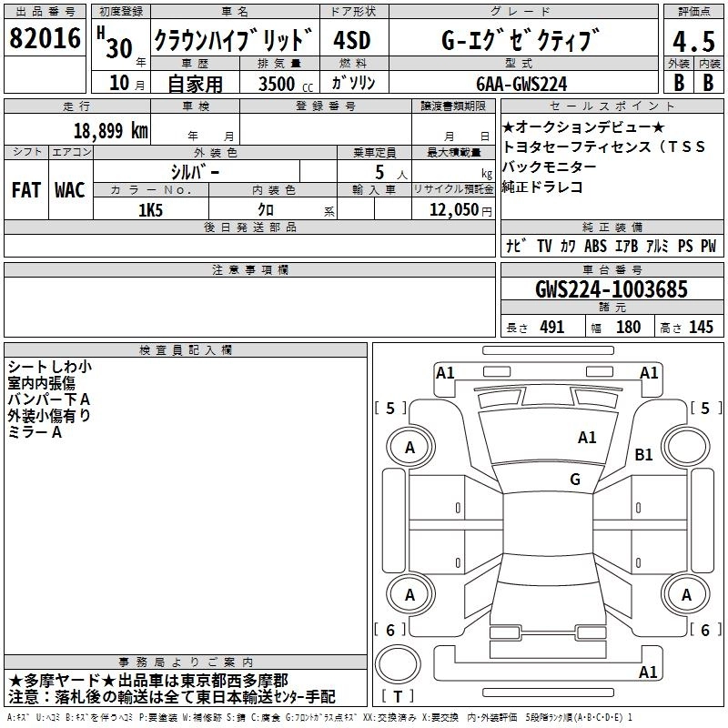Select the exterior grade B under 外装

click(679, 83)
